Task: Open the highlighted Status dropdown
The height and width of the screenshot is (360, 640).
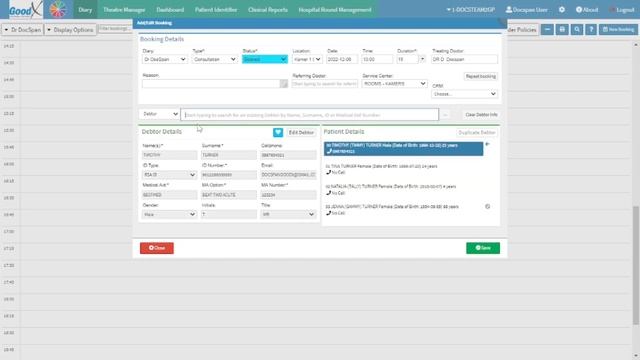Action: (264, 59)
